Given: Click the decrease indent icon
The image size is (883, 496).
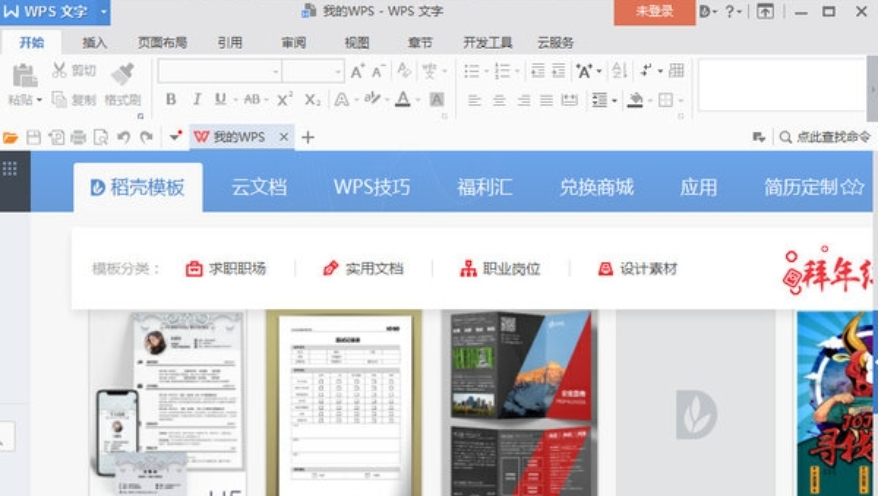Looking at the screenshot, I should (x=538, y=70).
